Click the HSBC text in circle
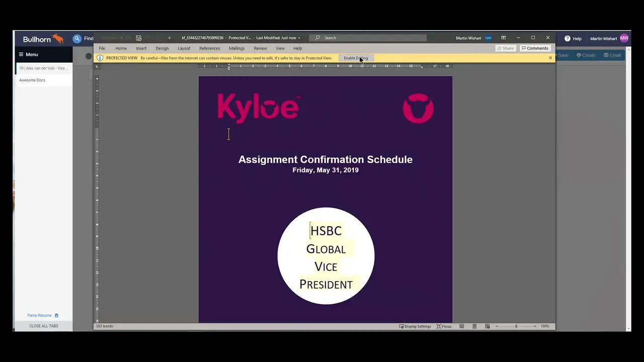This screenshot has height=362, width=644. [x=326, y=231]
